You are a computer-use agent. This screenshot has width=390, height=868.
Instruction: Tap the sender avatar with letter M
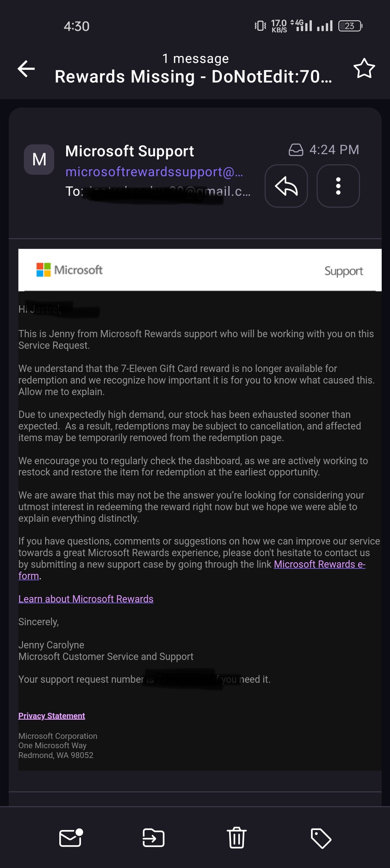40,159
